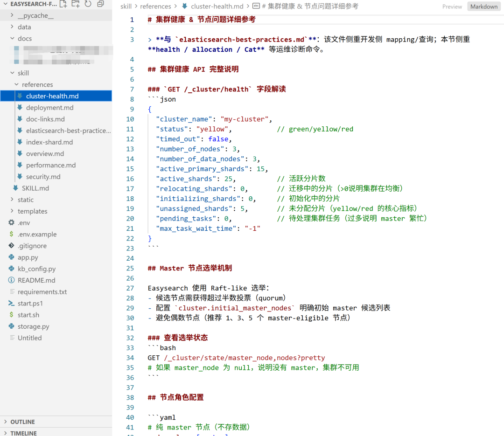Click the markdown icon beside overview.md
The height and width of the screenshot is (436, 504).
(x=20, y=153)
